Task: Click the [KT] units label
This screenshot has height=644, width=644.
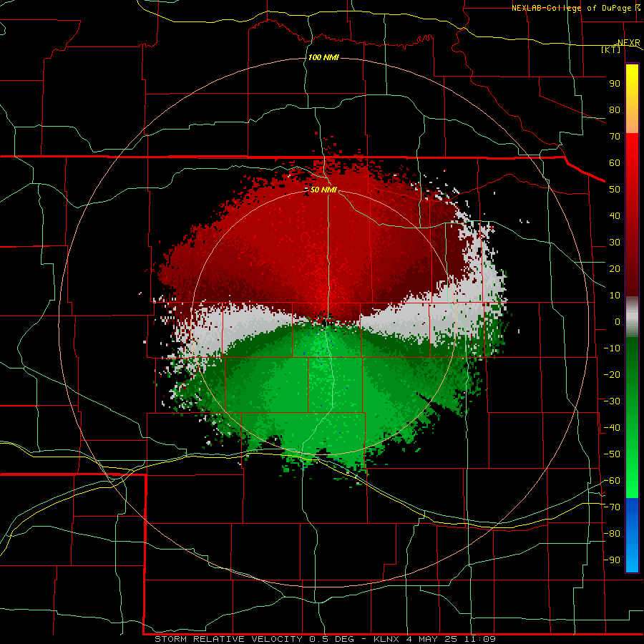Action: click(611, 49)
